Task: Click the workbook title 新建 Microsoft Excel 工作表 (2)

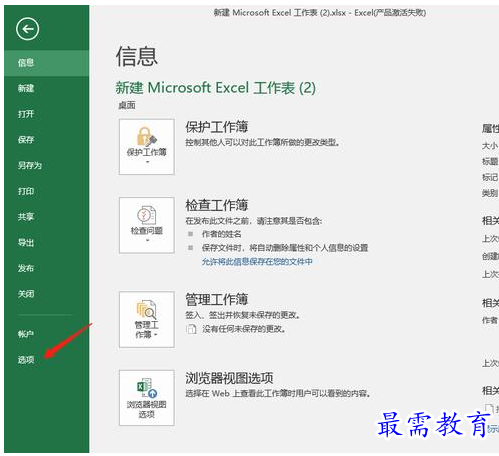Action: pyautogui.click(x=215, y=88)
